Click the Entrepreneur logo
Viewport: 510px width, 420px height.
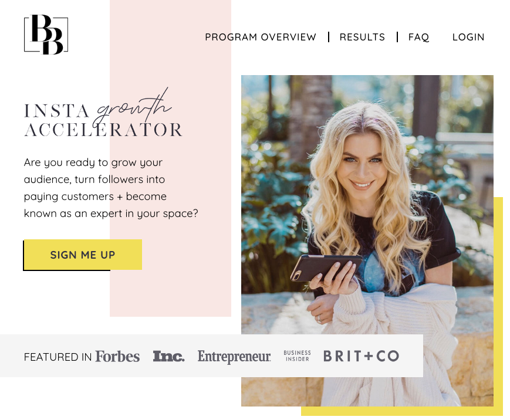pos(234,357)
